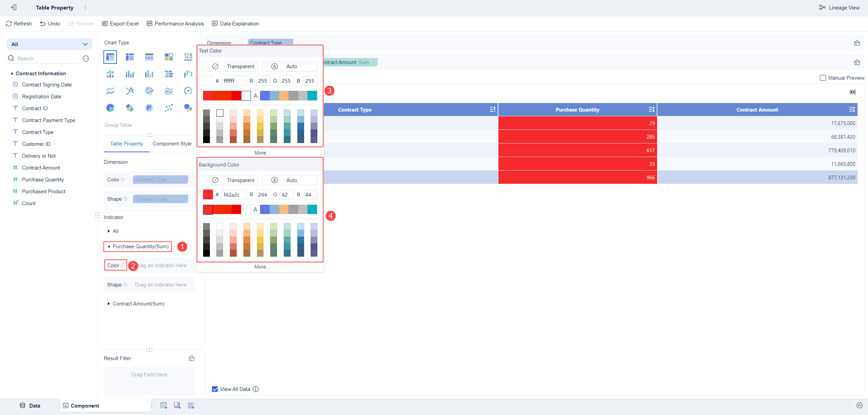The width and height of the screenshot is (868, 415).
Task: Pick teal swatch in Background Color row
Action: (x=312, y=210)
